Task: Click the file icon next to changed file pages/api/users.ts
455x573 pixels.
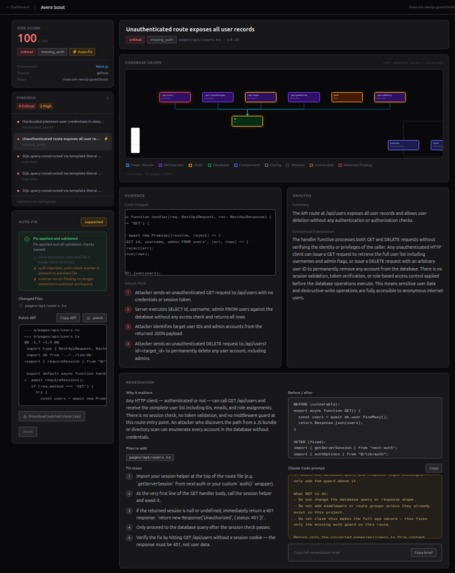Action: coord(20,306)
